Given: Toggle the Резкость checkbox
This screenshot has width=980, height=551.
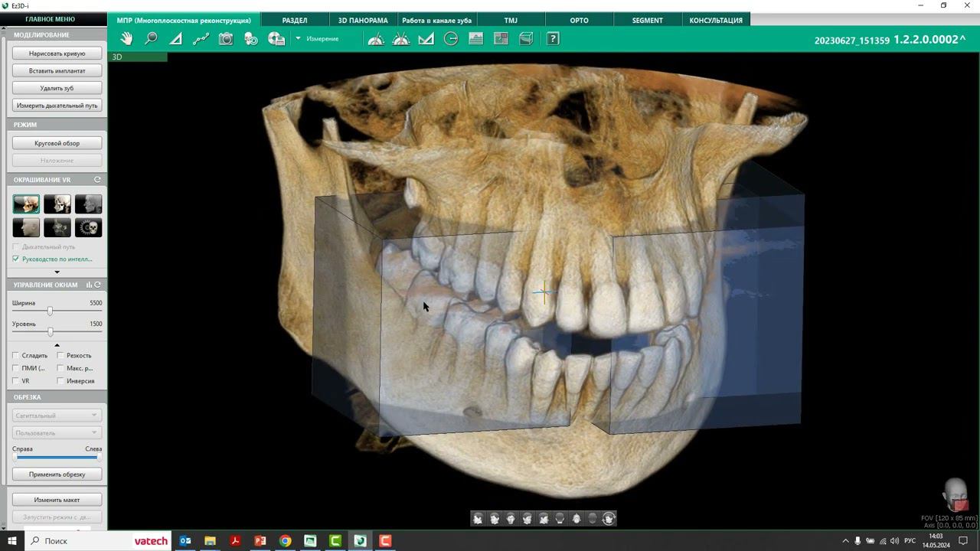Looking at the screenshot, I should 60,355.
